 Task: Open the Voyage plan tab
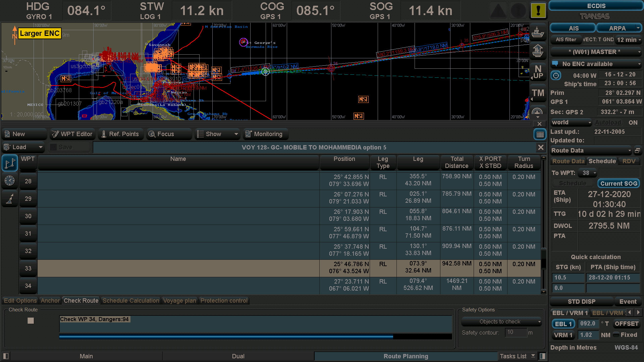point(180,301)
